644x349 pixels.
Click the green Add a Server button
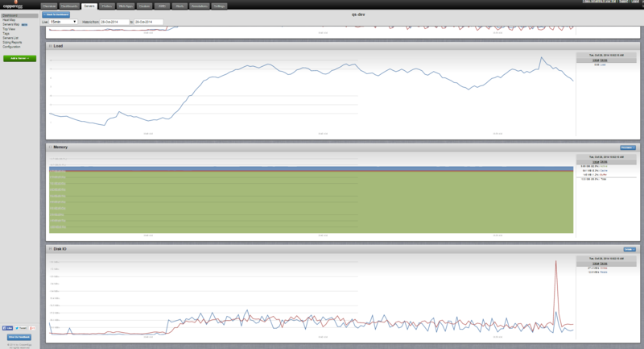coord(19,58)
